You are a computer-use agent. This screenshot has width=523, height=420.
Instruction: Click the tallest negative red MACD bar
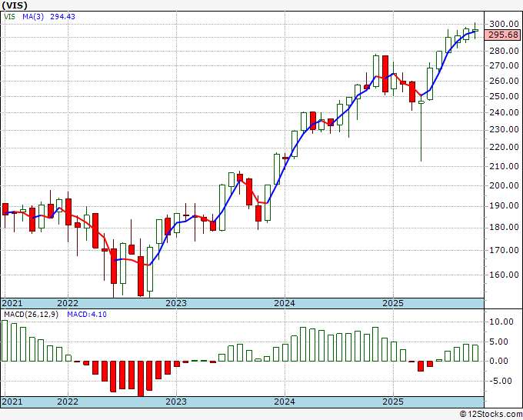(141, 378)
